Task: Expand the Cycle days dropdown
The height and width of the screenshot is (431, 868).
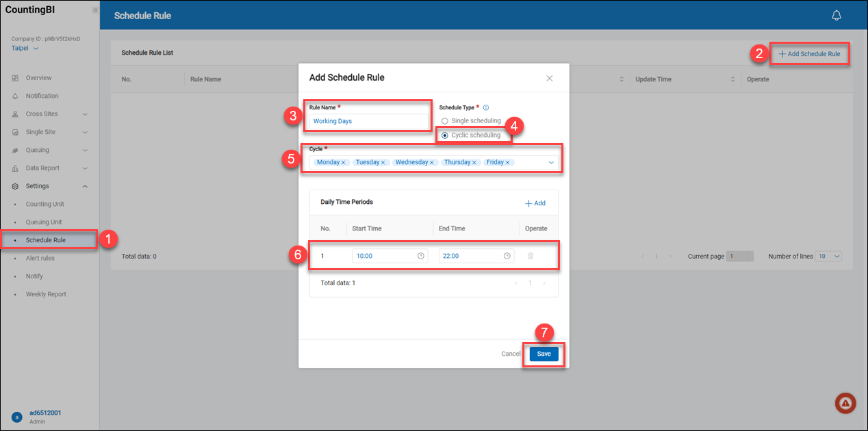Action: click(x=551, y=163)
